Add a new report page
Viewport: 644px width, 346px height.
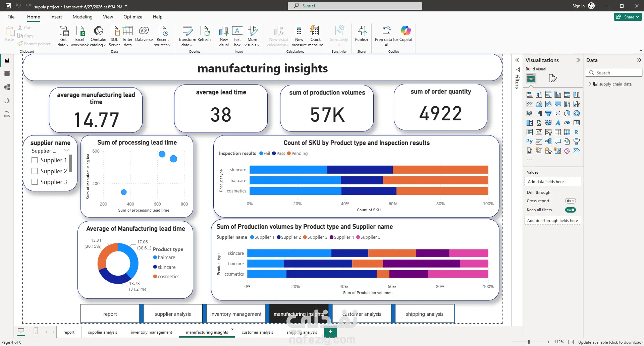pos(330,332)
